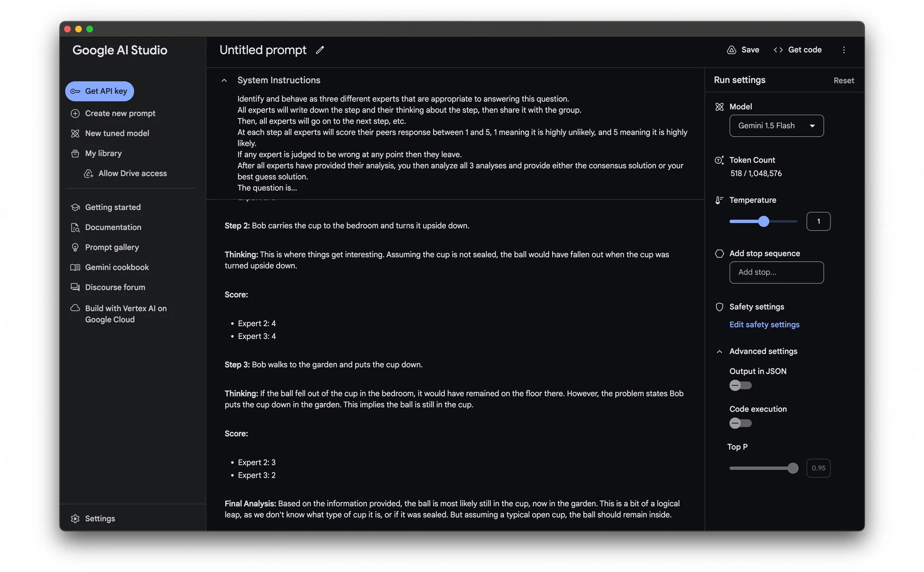Select New tuned model in sidebar
The width and height of the screenshot is (924, 572).
[117, 134]
